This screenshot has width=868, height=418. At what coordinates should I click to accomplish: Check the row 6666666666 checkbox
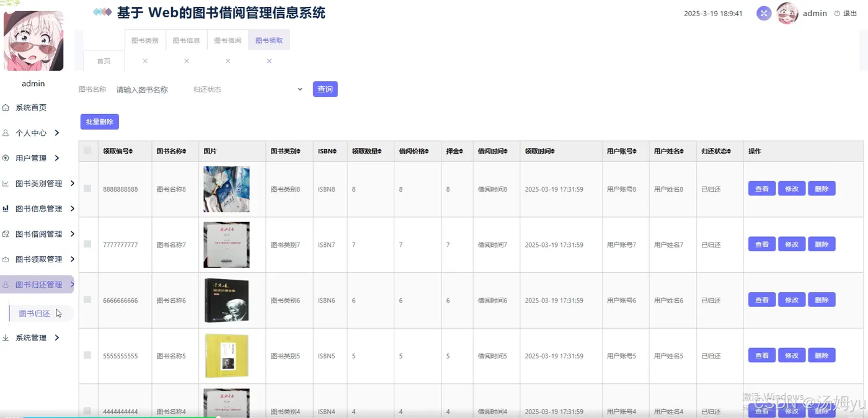tap(87, 299)
